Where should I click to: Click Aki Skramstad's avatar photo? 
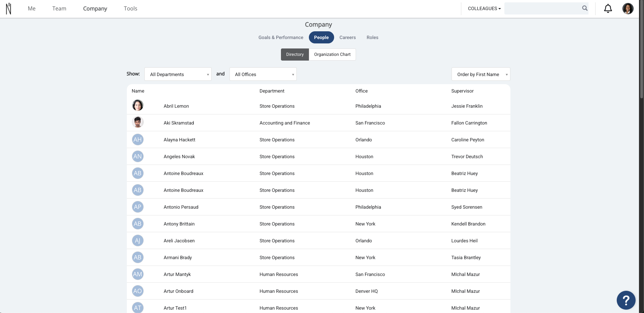pos(138,123)
